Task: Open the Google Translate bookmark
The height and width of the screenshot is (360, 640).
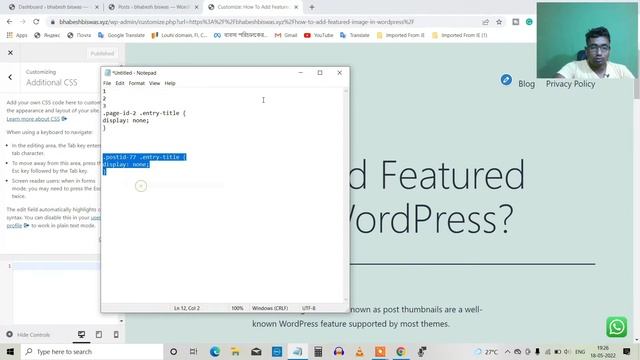Action: pos(121,36)
